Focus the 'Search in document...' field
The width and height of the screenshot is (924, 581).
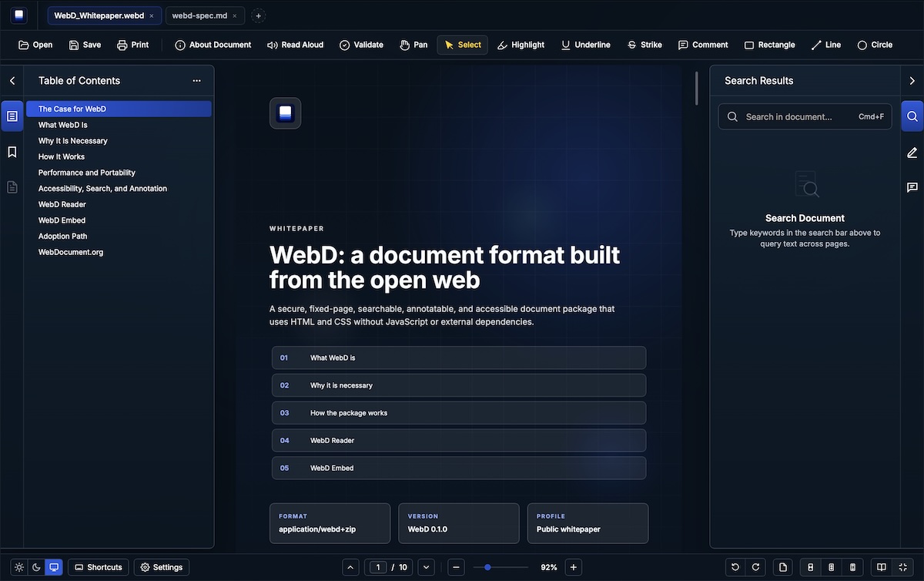pos(805,117)
